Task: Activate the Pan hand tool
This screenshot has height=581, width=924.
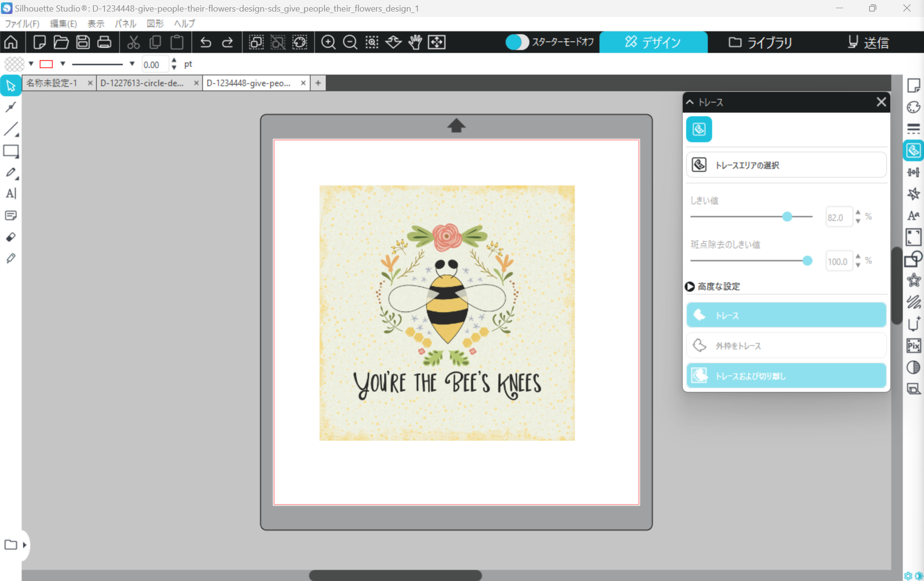Action: (415, 42)
